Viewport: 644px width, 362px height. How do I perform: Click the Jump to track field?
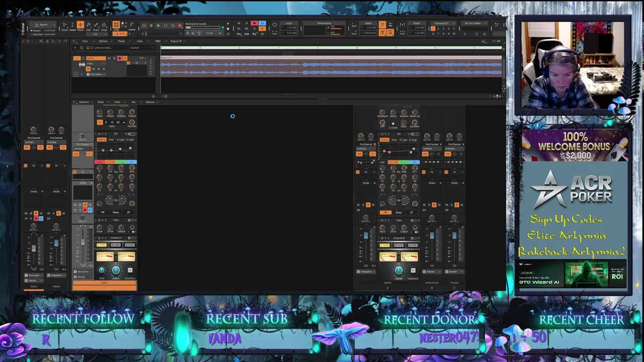click(103, 48)
